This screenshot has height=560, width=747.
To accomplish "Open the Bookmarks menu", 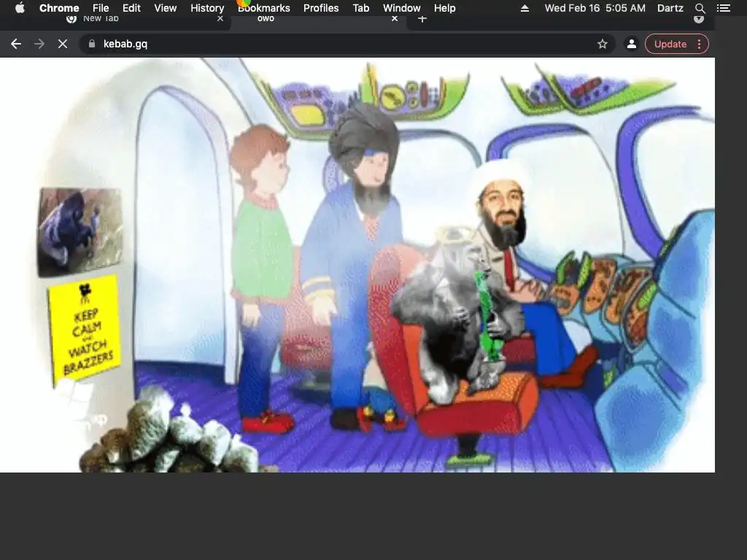I will (264, 8).
